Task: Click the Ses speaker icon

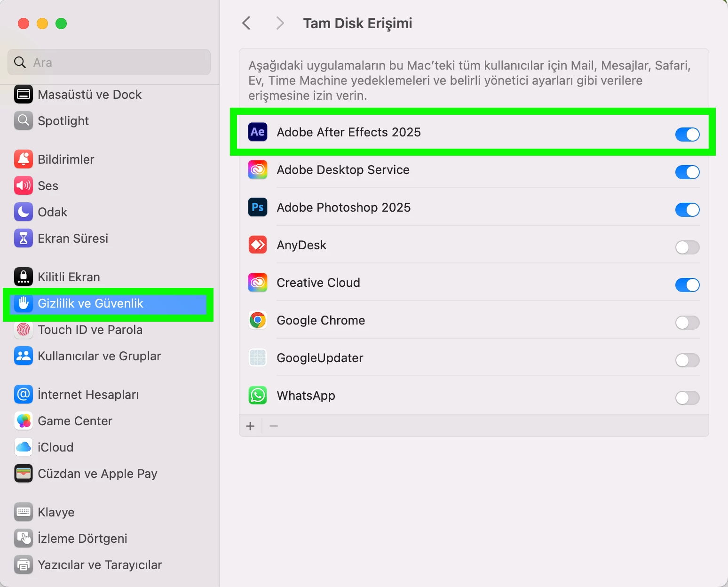Action: tap(24, 186)
